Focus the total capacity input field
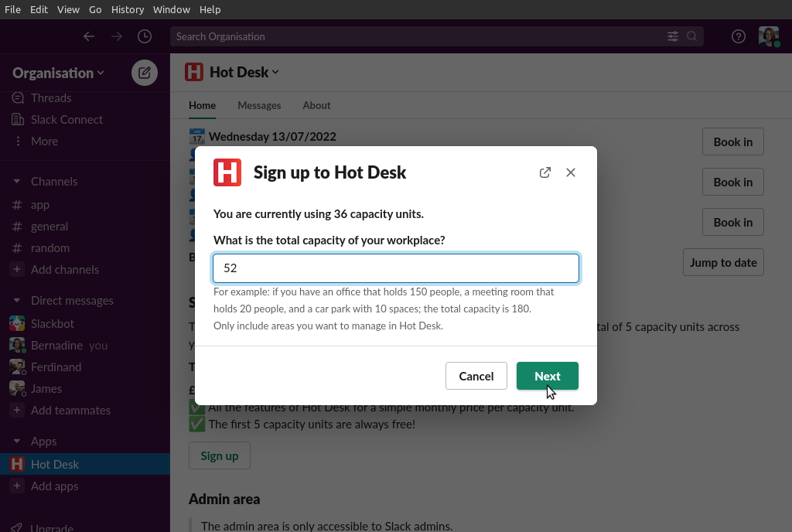This screenshot has height=532, width=792. pos(396,268)
